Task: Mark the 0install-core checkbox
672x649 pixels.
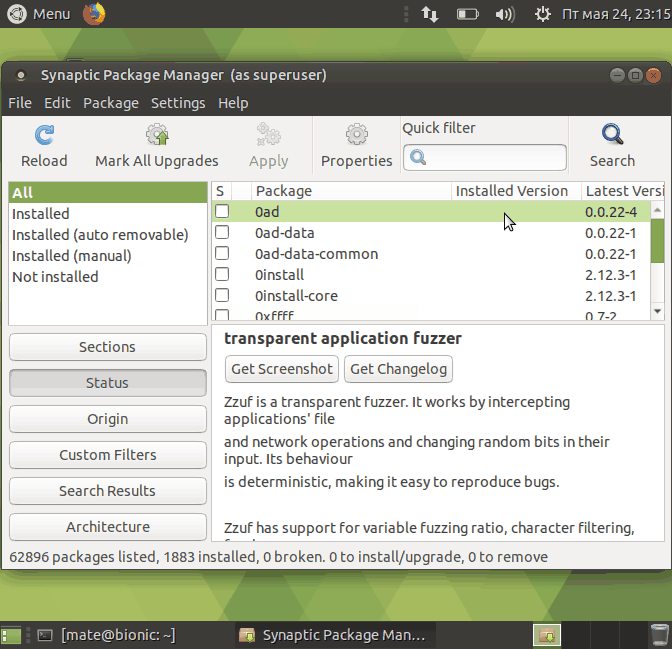Action: point(222,295)
